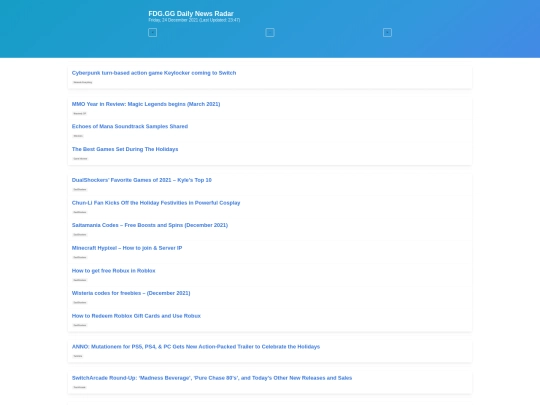Viewport: 540px width, 405px height.
Task: Click source tag under ANNO: Mutationem headline
Action: click(x=78, y=356)
